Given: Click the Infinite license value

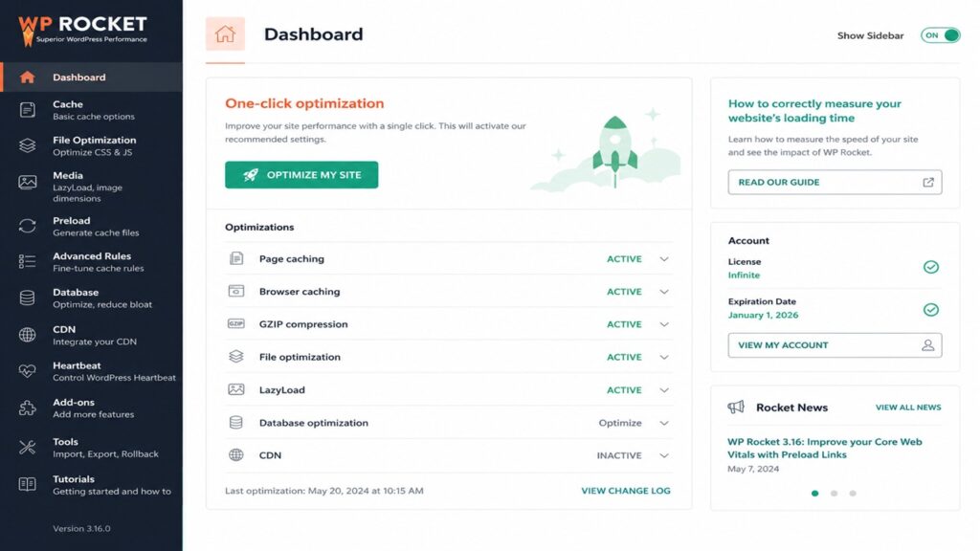Looking at the screenshot, I should click(x=744, y=275).
